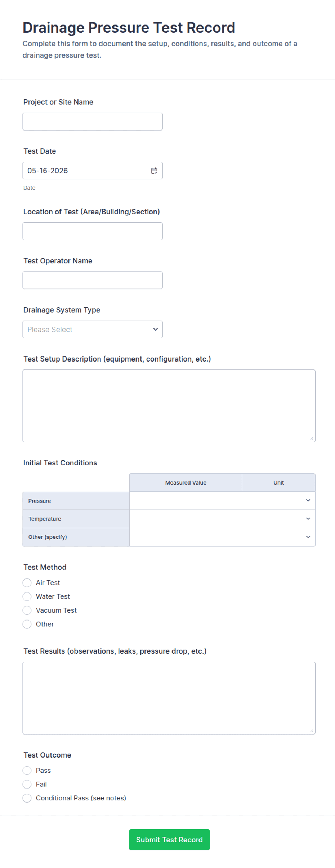Click the Test Results textarea

click(169, 698)
